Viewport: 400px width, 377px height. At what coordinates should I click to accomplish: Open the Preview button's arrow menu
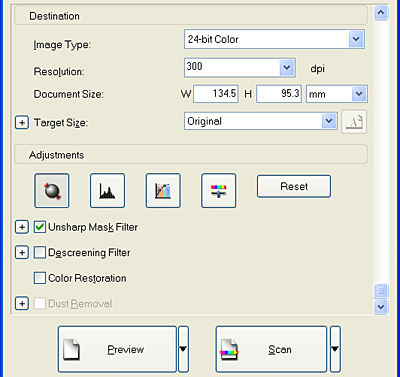tap(183, 349)
